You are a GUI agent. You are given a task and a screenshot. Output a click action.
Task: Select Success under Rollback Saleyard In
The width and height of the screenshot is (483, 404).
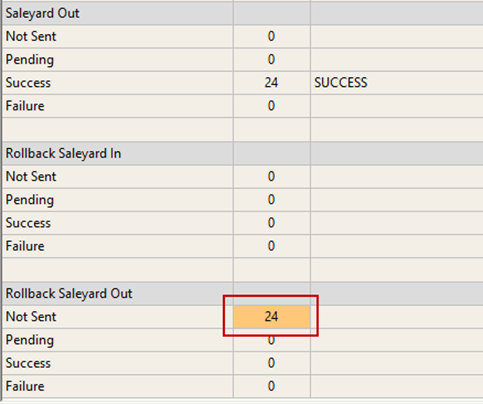[x=28, y=223]
